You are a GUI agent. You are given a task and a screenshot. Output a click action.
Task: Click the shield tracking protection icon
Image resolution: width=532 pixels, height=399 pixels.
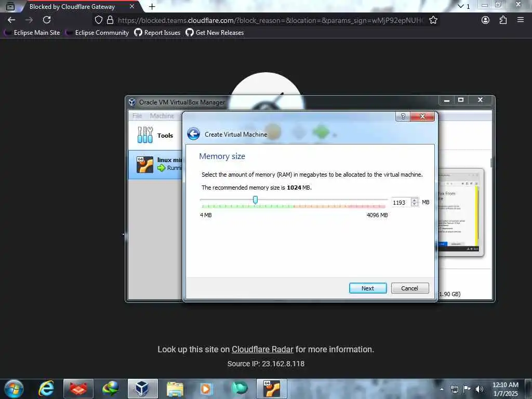[98, 20]
